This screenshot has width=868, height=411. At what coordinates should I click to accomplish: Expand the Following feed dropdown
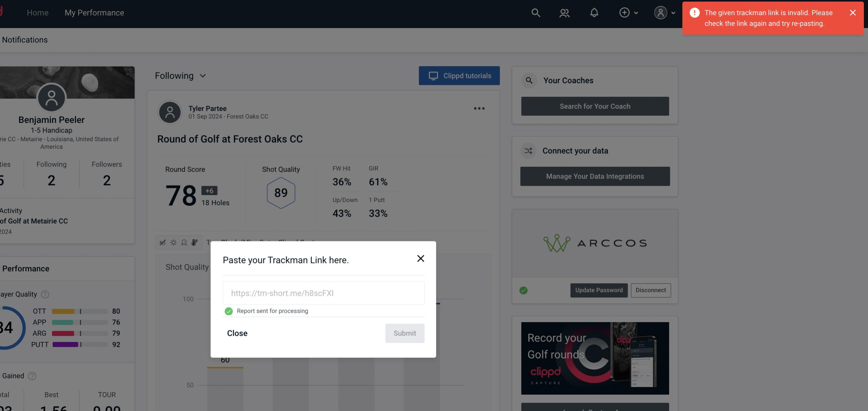point(181,75)
